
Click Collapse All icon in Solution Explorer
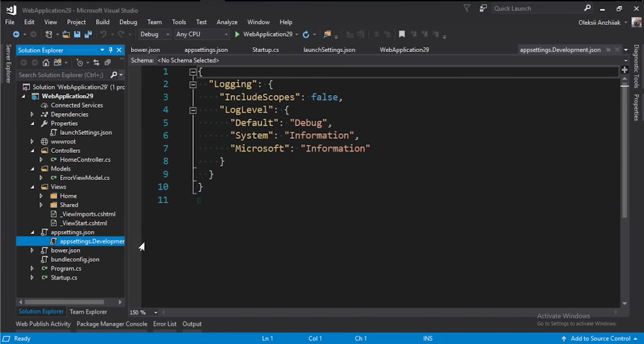click(107, 63)
